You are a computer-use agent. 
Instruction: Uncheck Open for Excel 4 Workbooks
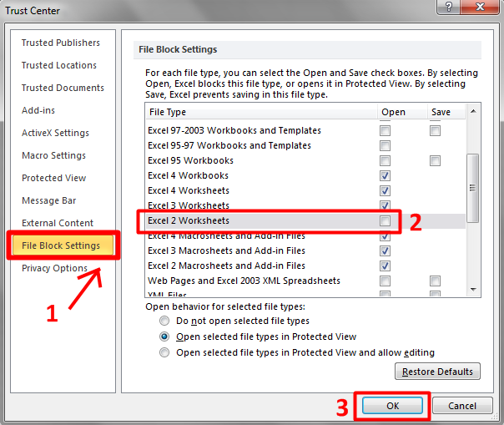pyautogui.click(x=385, y=176)
